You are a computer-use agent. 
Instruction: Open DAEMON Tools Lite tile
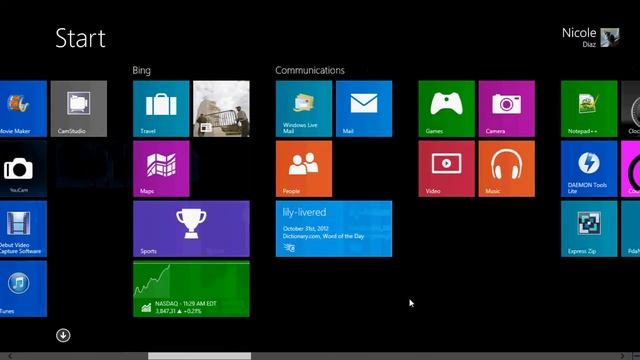[x=589, y=169]
